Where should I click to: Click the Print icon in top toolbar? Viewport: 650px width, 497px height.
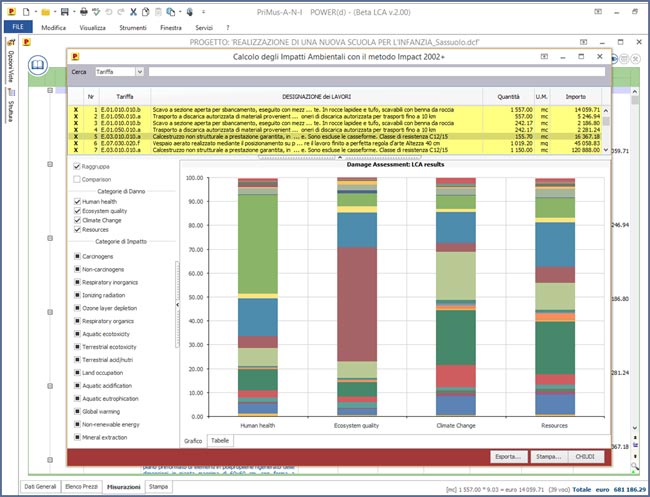pos(84,12)
